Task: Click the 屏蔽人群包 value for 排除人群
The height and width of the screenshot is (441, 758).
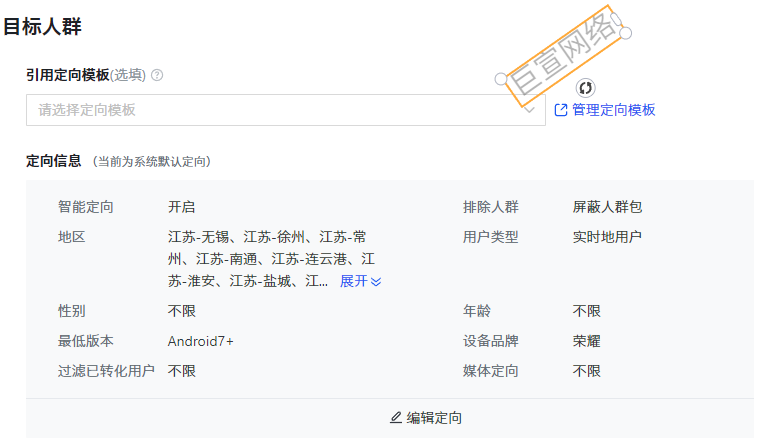Action: [x=607, y=207]
